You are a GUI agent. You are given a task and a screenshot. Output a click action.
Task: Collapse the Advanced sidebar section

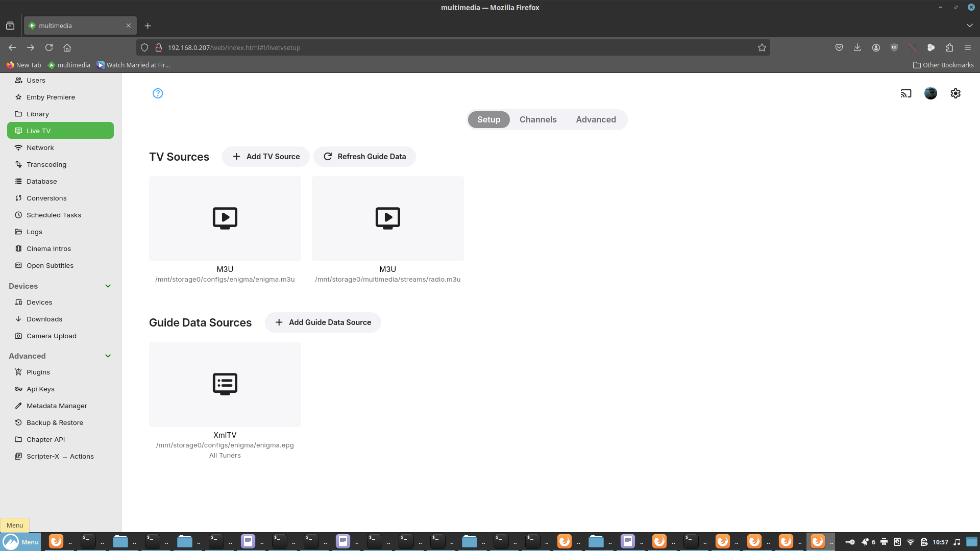tap(108, 356)
